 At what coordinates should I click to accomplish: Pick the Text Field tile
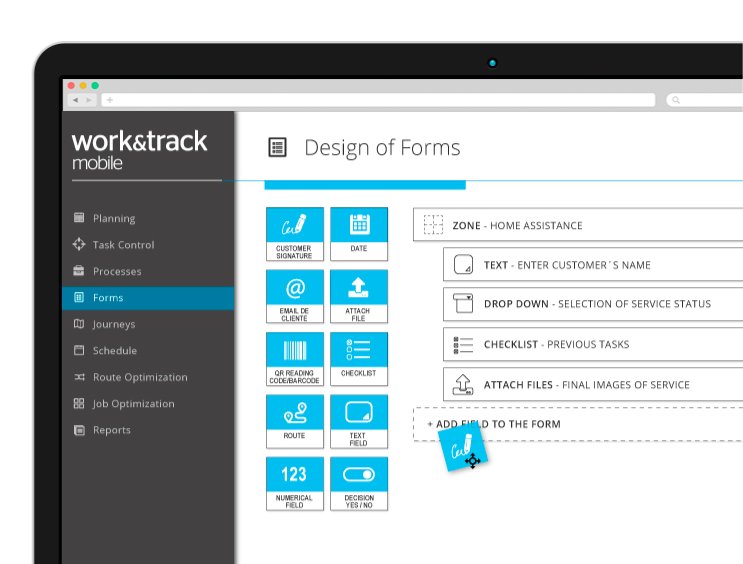pos(359,421)
